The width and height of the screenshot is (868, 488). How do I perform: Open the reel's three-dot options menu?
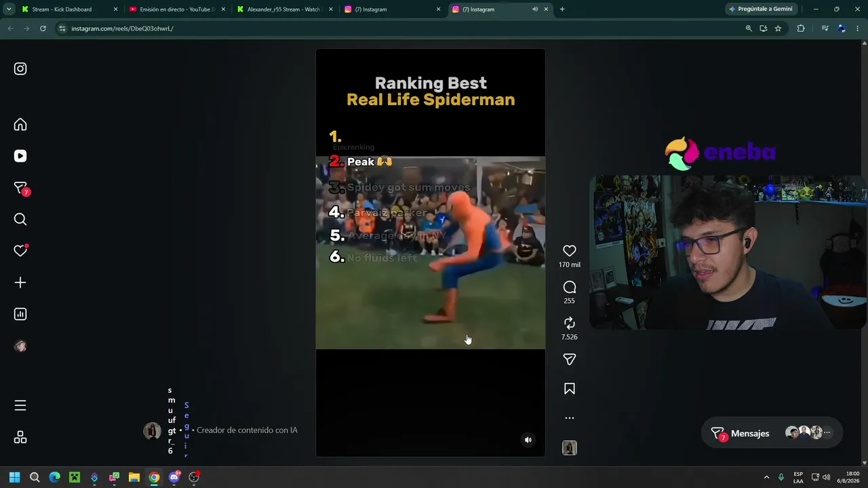pos(570,418)
